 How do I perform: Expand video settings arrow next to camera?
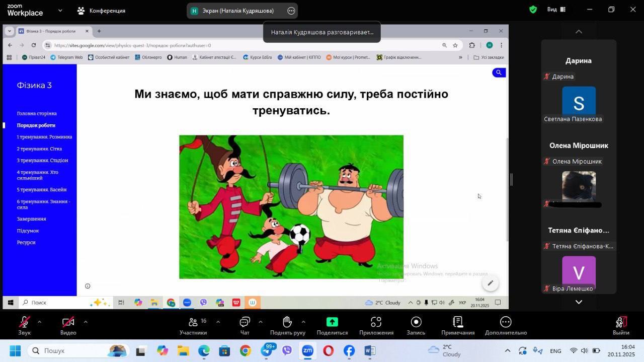(85, 322)
